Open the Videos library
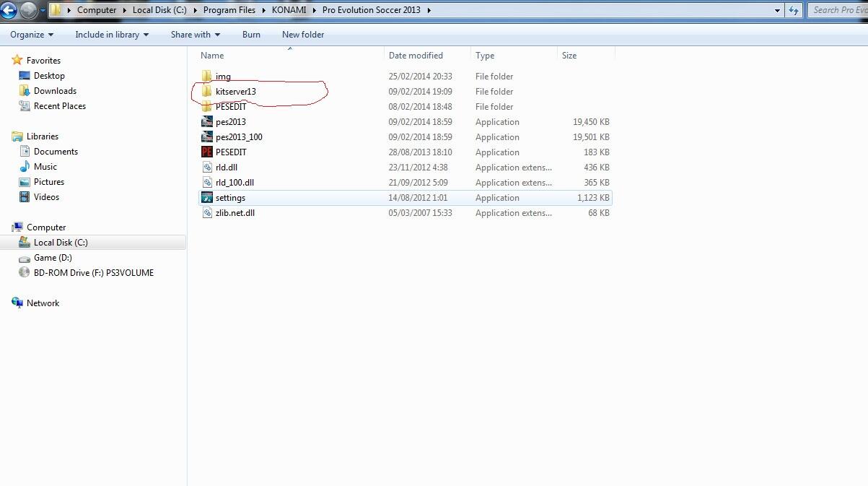The width and height of the screenshot is (868, 486). [46, 197]
